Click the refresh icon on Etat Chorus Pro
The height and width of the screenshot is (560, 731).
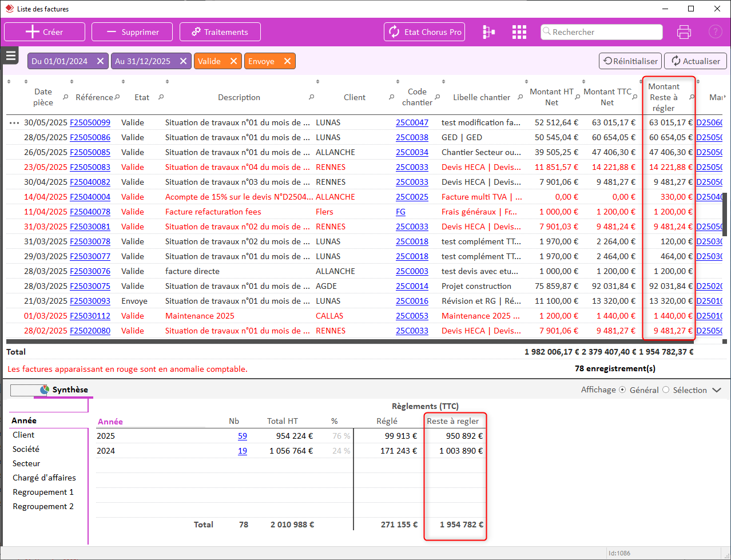(394, 31)
